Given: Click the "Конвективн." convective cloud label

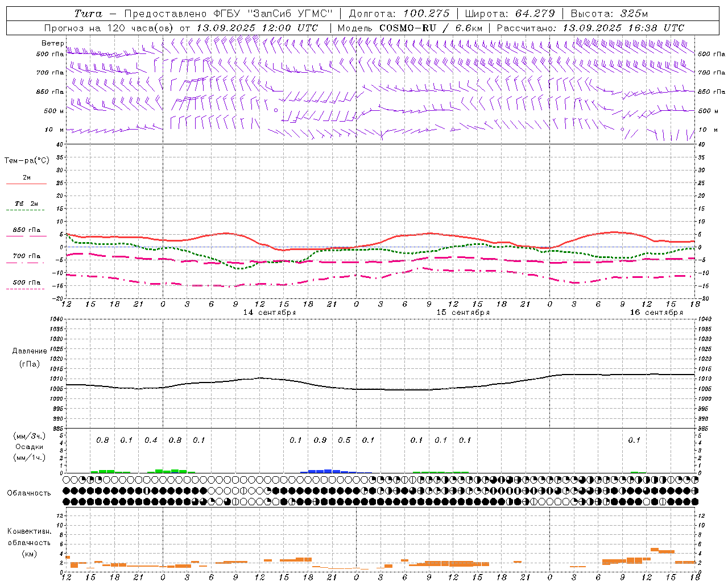Looking at the screenshot, I should pos(29,531).
